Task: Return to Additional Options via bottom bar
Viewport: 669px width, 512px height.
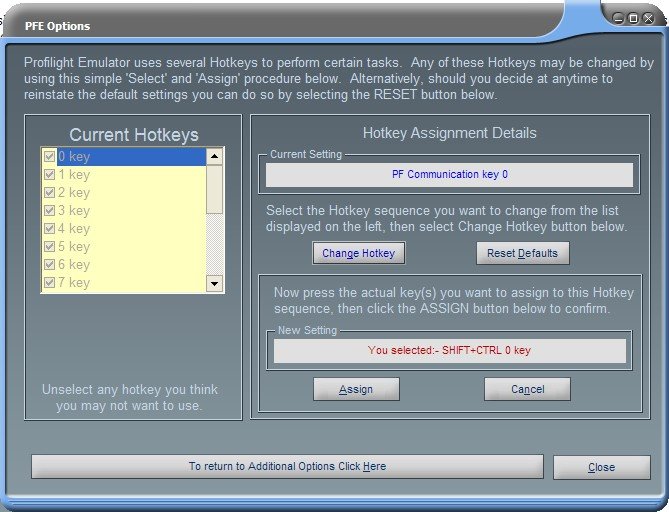Action: pyautogui.click(x=287, y=466)
